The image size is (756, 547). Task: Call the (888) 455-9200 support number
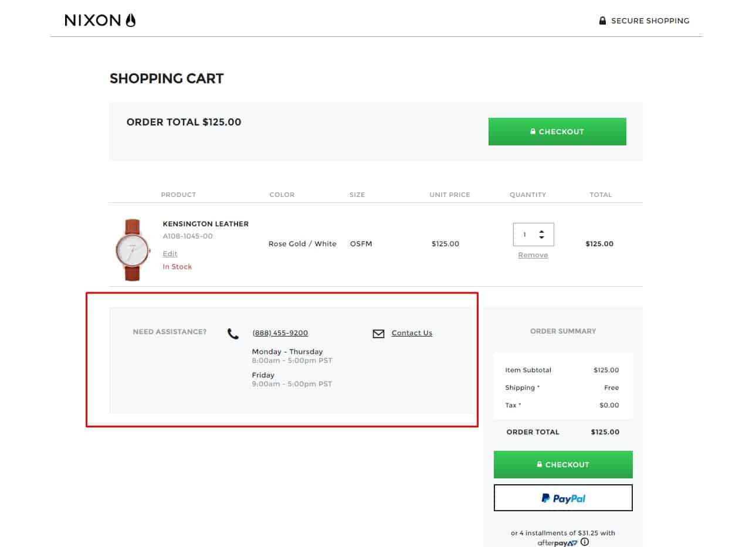(280, 332)
